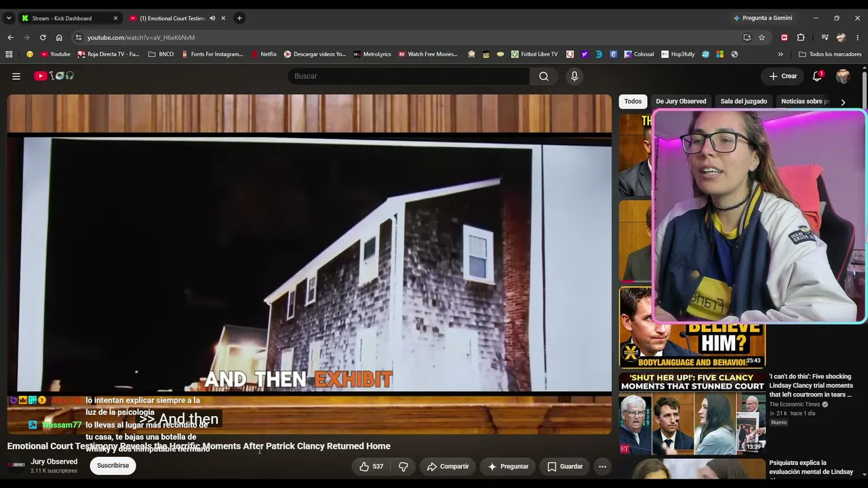Open Todos los marcadores folder

[830, 54]
